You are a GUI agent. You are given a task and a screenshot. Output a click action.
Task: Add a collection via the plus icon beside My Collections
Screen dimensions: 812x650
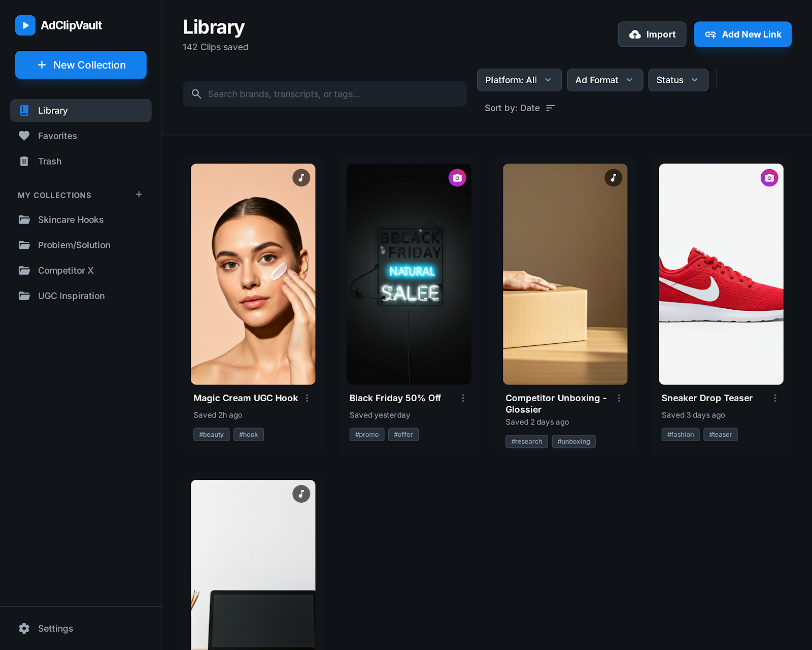[139, 194]
